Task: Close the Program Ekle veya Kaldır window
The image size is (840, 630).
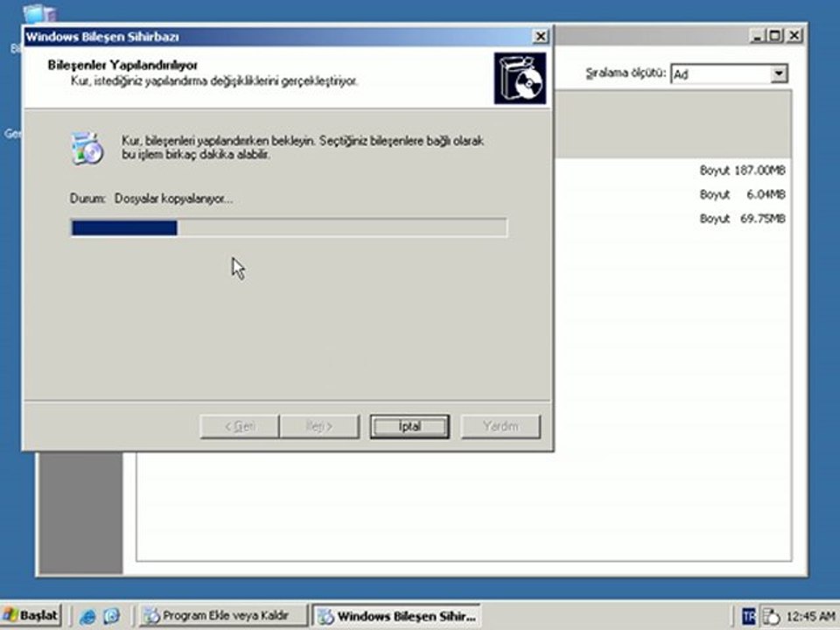Action: (x=794, y=37)
